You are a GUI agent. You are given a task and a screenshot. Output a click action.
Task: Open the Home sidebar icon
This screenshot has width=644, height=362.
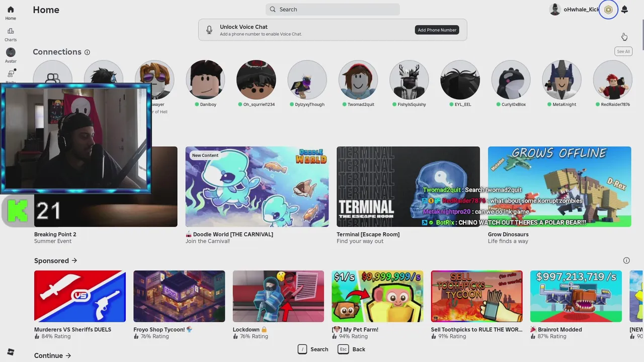click(11, 10)
